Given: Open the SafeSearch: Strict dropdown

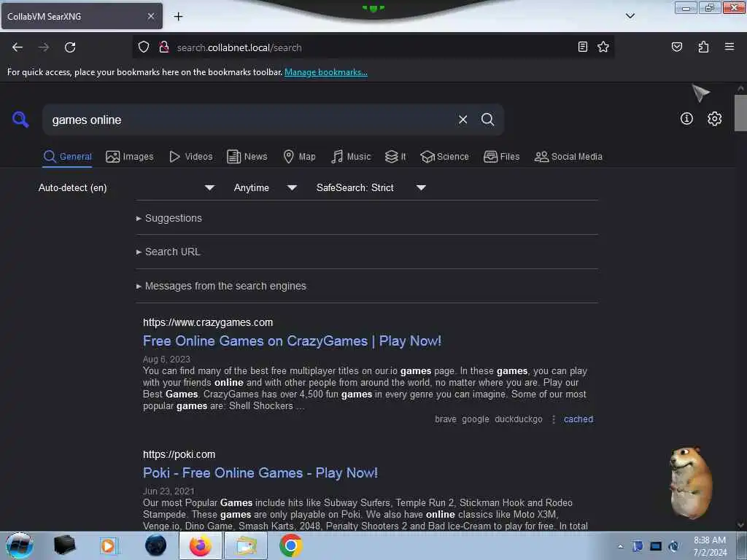Looking at the screenshot, I should pos(371,187).
